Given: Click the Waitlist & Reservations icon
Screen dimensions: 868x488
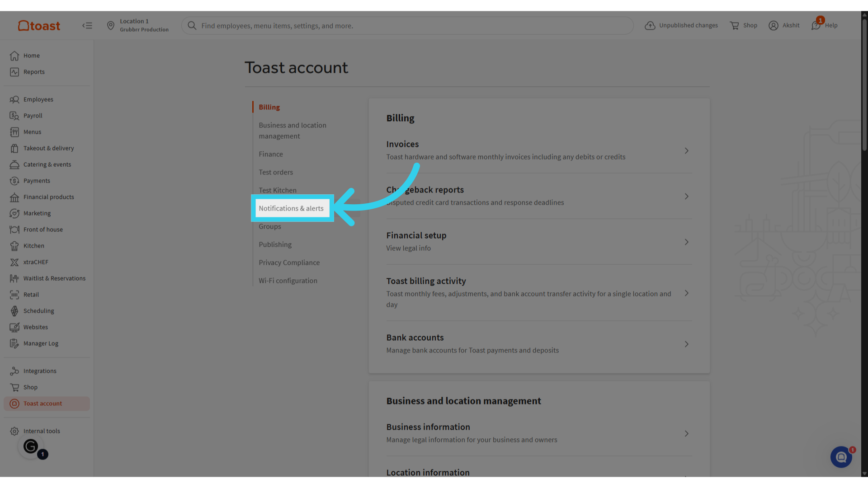Looking at the screenshot, I should click(14, 278).
